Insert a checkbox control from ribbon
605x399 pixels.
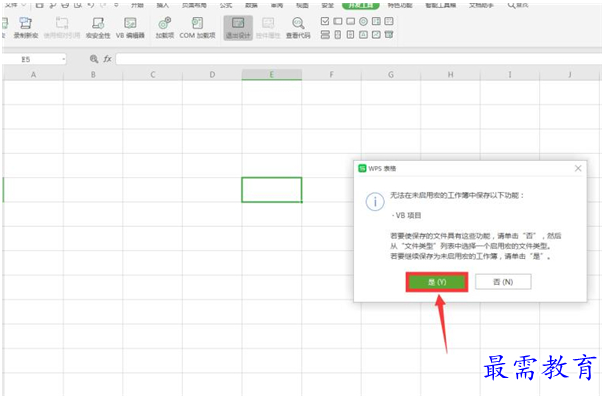(x=325, y=21)
